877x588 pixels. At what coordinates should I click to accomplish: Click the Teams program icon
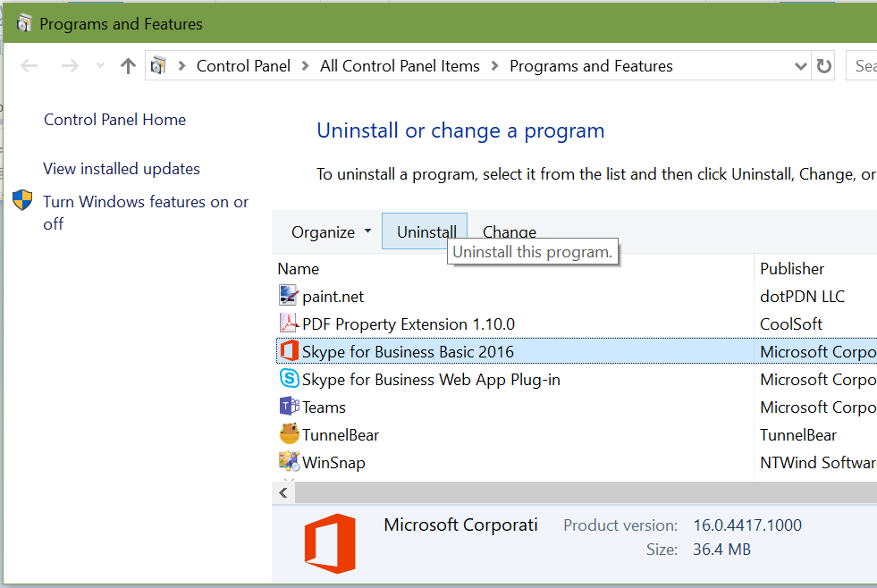coord(289,406)
